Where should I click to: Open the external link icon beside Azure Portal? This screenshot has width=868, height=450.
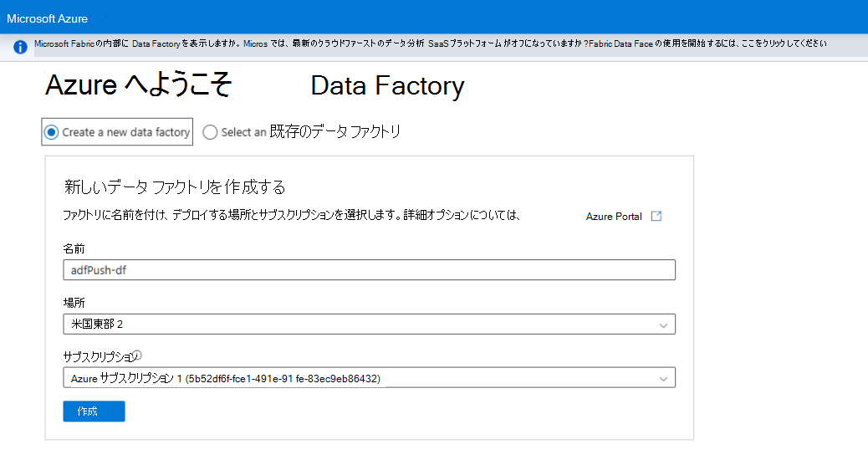point(656,216)
